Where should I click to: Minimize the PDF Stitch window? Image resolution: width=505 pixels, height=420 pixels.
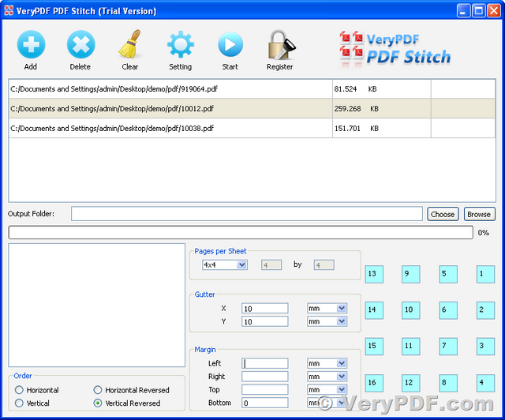(463, 10)
